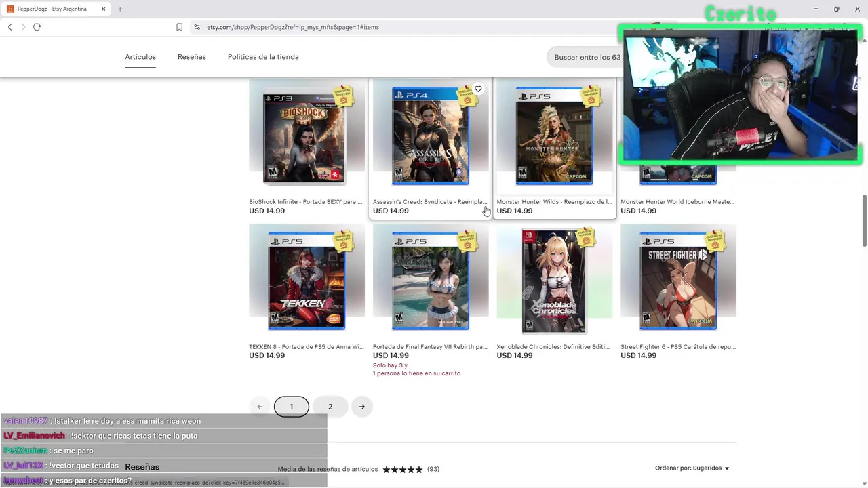Image resolution: width=868 pixels, height=488 pixels.
Task: Click the page vertical scrollbar thumb
Action: (864, 221)
